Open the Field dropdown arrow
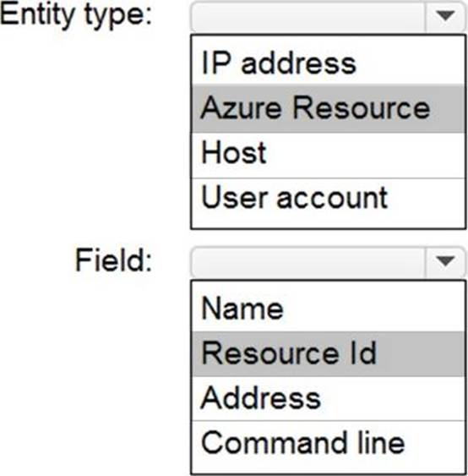 pyautogui.click(x=445, y=261)
